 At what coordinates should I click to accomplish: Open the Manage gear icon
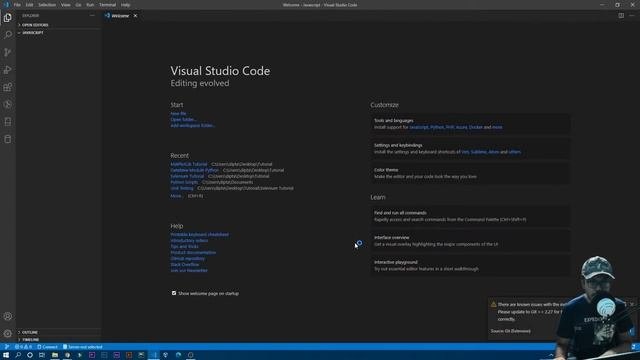pos(8,333)
